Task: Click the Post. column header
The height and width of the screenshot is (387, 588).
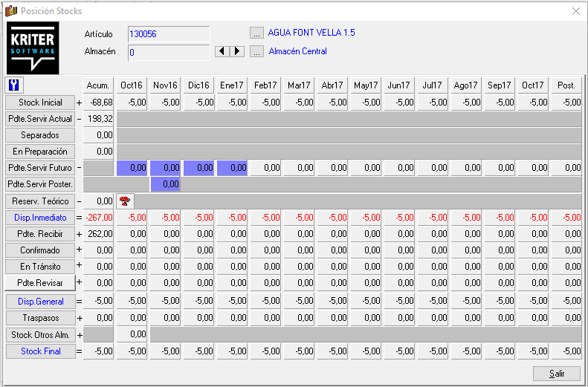Action: 566,85
